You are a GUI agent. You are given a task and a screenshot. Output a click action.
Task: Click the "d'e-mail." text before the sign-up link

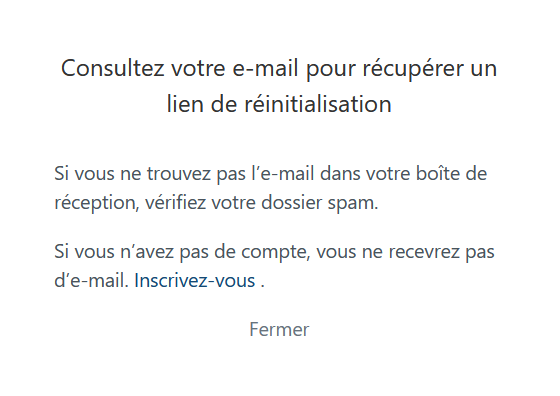pyautogui.click(x=91, y=281)
